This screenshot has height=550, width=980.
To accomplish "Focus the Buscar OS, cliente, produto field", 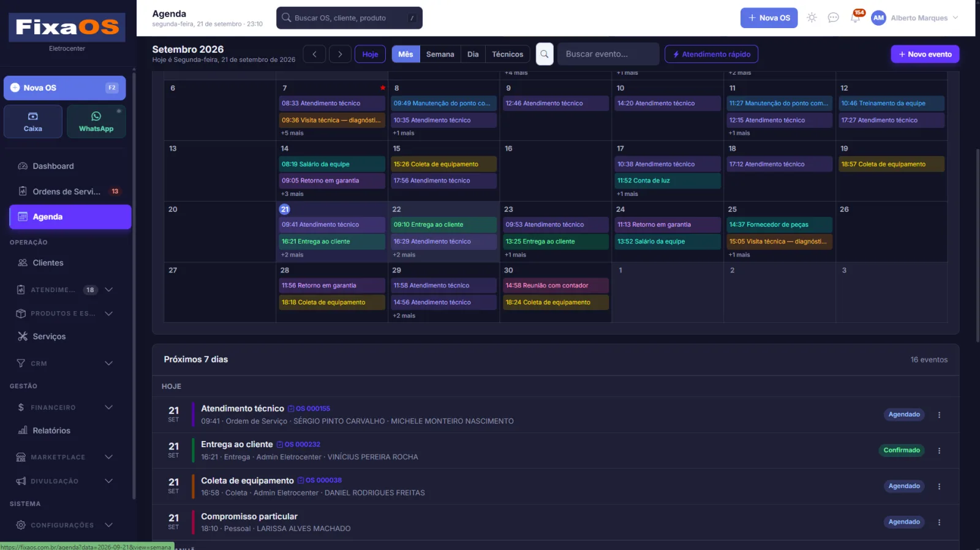I will [349, 18].
